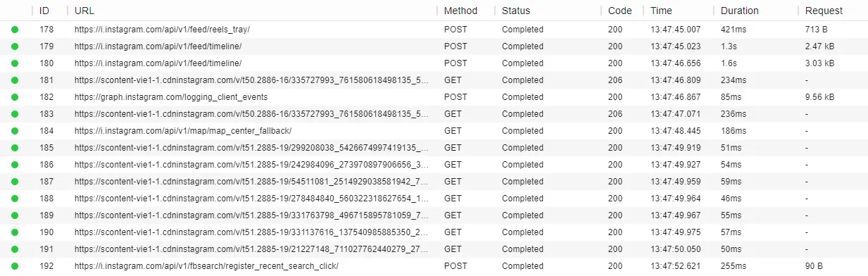Sort by the Method column header
Image resolution: width=868 pixels, height=276 pixels.
[460, 11]
